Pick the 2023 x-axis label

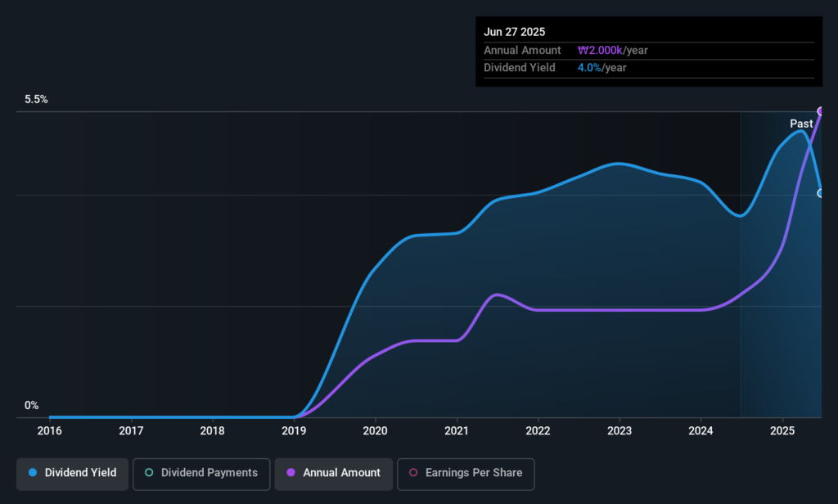point(619,430)
